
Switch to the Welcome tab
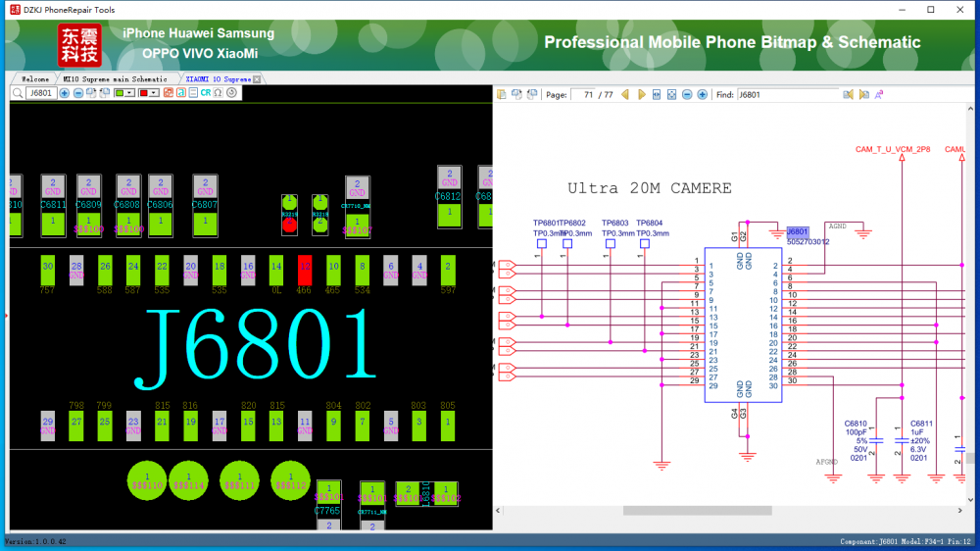click(x=34, y=78)
